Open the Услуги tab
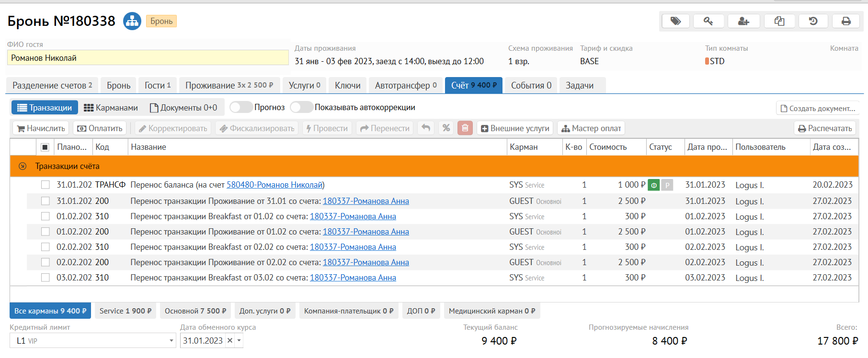 click(304, 85)
